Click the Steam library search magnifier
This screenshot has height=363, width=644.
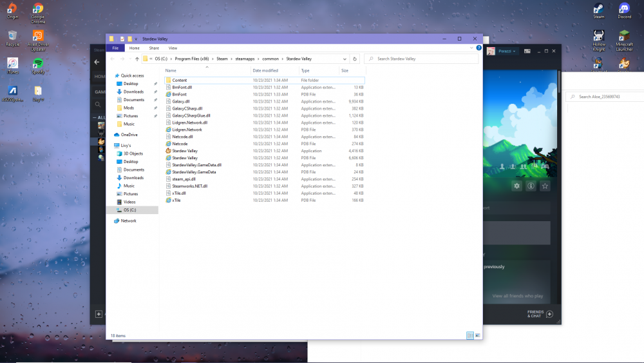tap(98, 104)
